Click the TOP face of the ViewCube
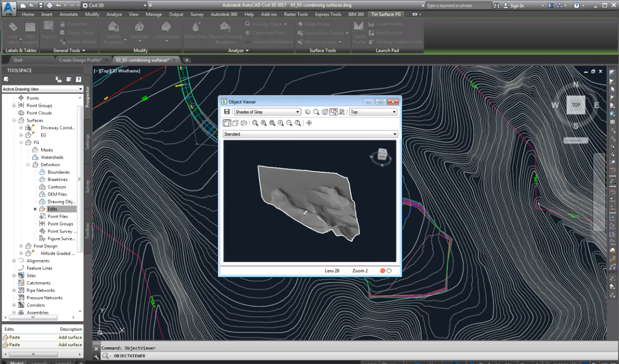This screenshot has width=619, height=364. (x=576, y=105)
